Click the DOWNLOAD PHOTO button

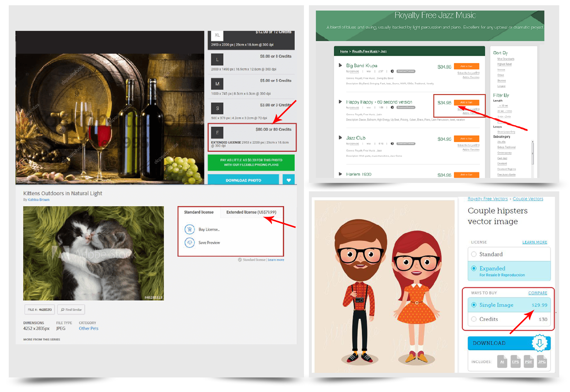[x=243, y=180]
